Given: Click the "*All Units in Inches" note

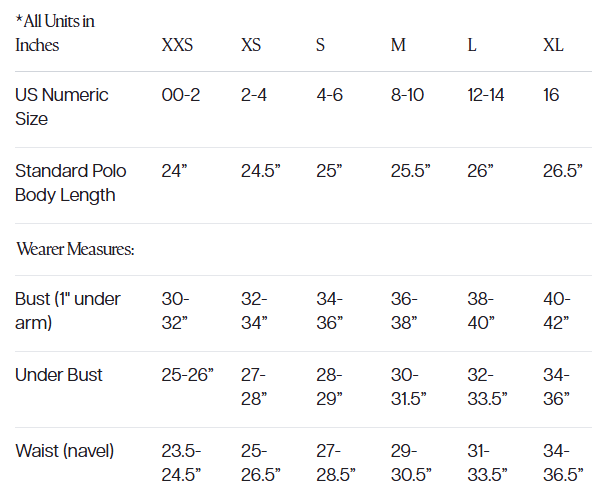Looking at the screenshot, I should pyautogui.click(x=55, y=33).
